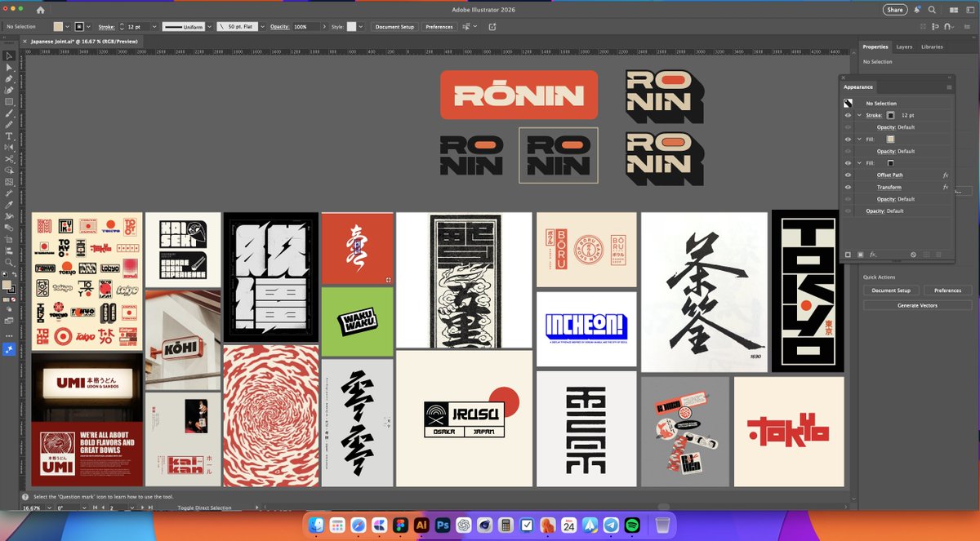Select the Selection tool (black arrow)
980x541 pixels.
tap(9, 55)
